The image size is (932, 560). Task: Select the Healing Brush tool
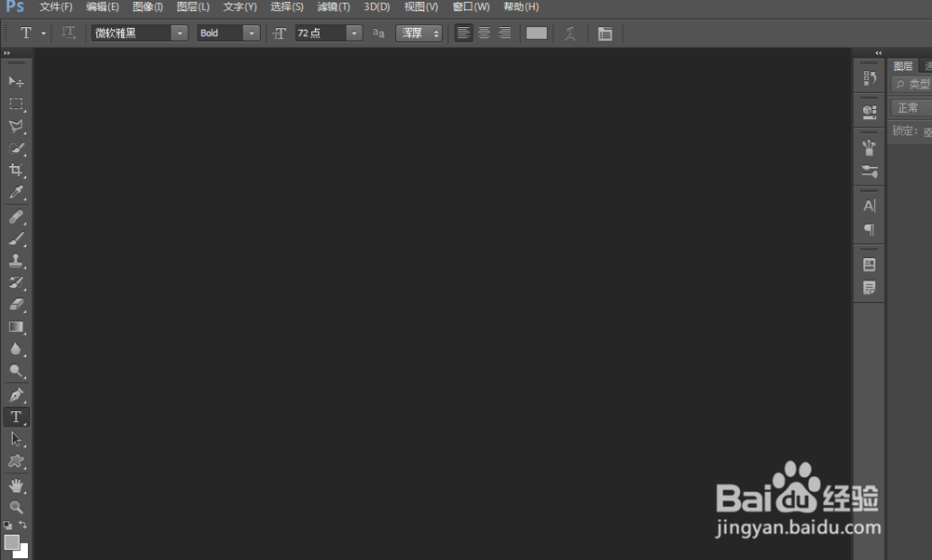click(16, 216)
